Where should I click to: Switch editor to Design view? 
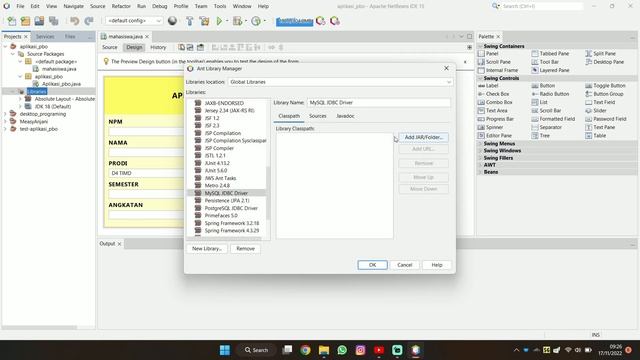(x=134, y=47)
